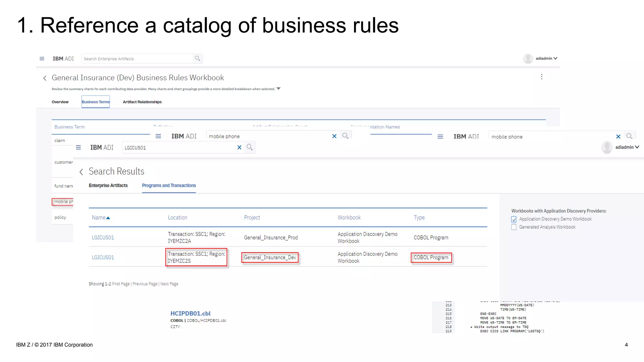This screenshot has width=644, height=362.
Task: Sort results by Location column
Action: point(177,217)
